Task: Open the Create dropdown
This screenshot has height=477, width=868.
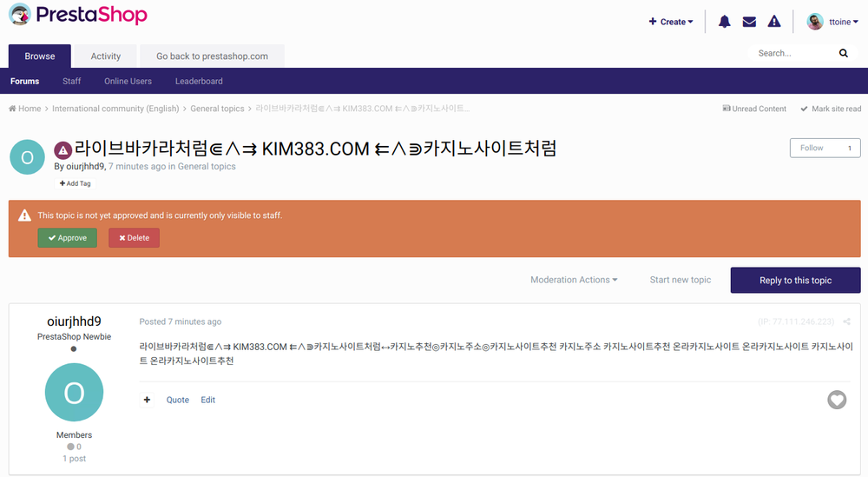Action: pyautogui.click(x=670, y=22)
